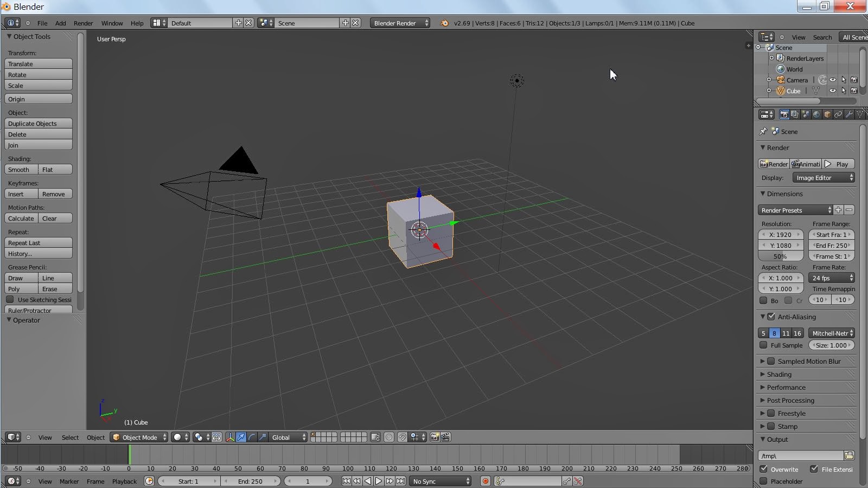The width and height of the screenshot is (868, 488).
Task: Open the Window menu
Action: [x=112, y=23]
